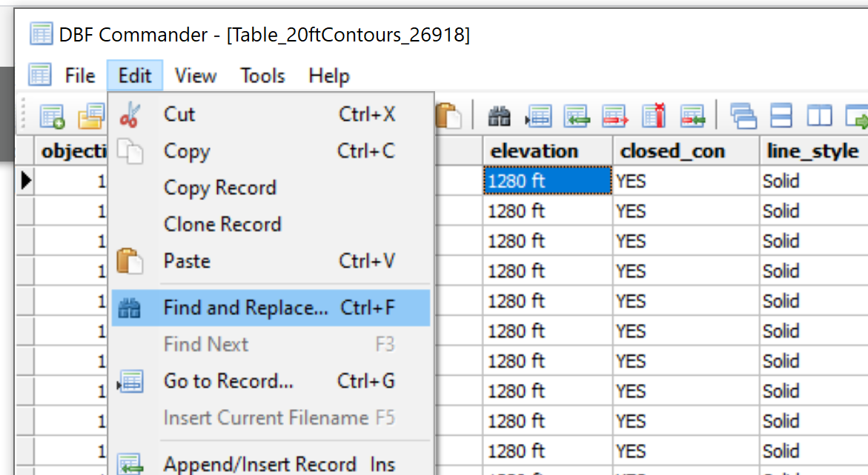Click the Go to Record toolbar icon
The height and width of the screenshot is (475, 868).
pos(538,117)
